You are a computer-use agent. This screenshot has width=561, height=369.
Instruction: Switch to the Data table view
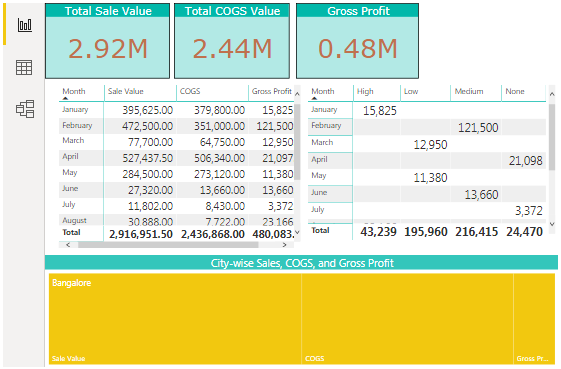(24, 67)
